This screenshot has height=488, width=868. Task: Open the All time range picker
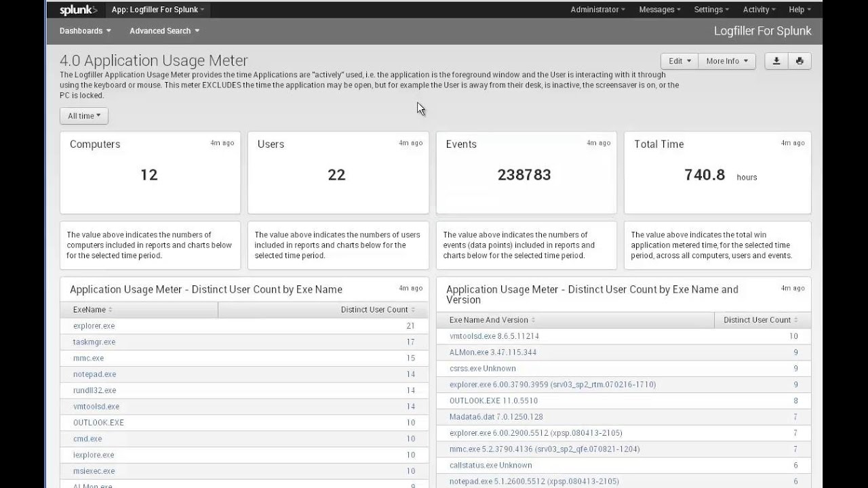84,116
